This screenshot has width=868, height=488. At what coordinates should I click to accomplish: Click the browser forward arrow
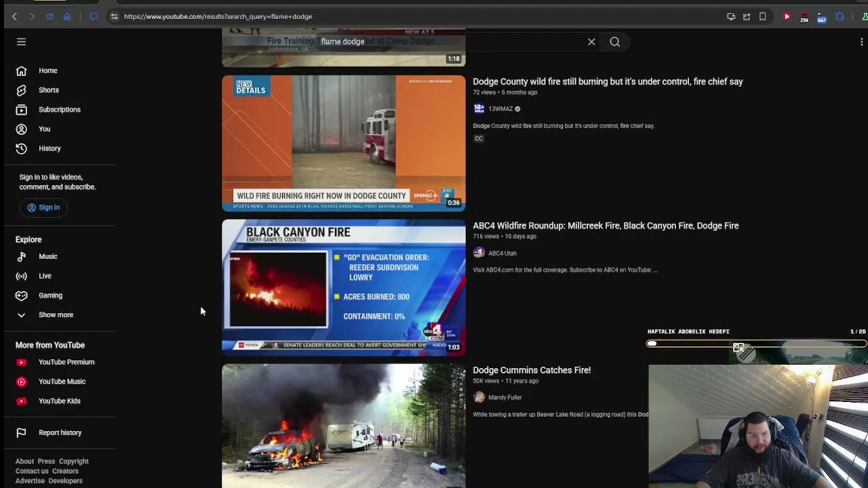tap(31, 16)
